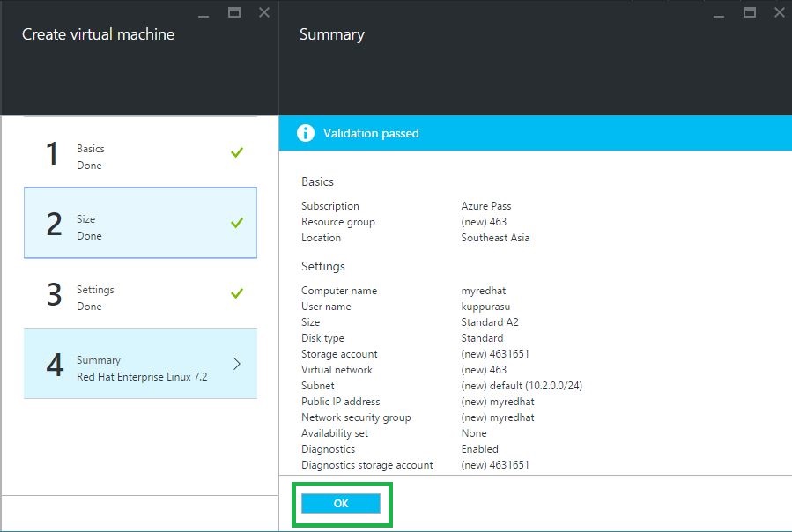This screenshot has height=532, width=792.
Task: Click the Validation passed banner
Action: (x=534, y=133)
